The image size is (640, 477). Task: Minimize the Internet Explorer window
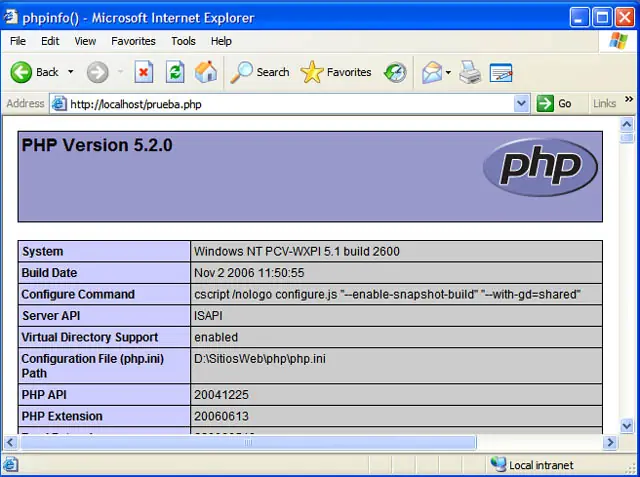579,18
